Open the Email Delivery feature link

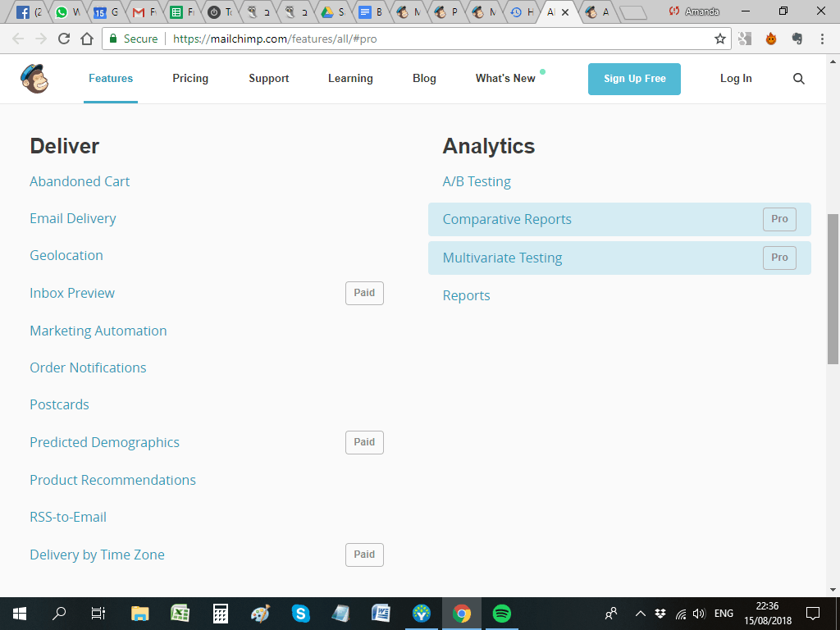coord(73,218)
